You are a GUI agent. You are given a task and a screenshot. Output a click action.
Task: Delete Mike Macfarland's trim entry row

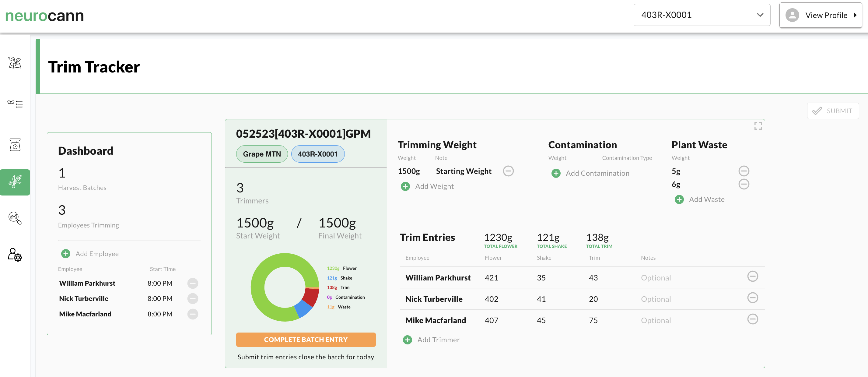(752, 319)
